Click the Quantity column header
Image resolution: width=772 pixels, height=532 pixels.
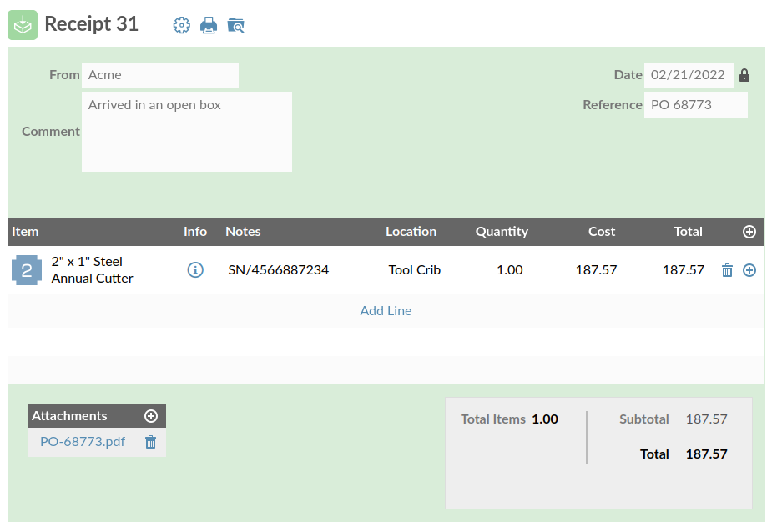pyautogui.click(x=502, y=232)
